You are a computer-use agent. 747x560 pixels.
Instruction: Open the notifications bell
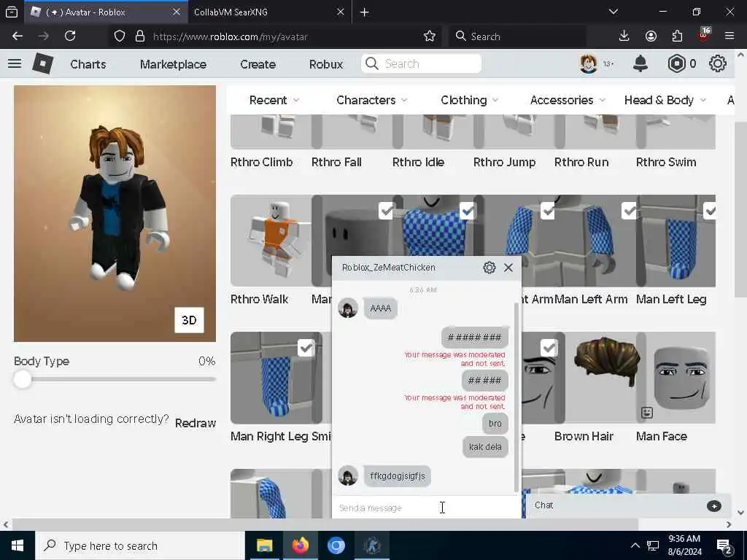[640, 63]
